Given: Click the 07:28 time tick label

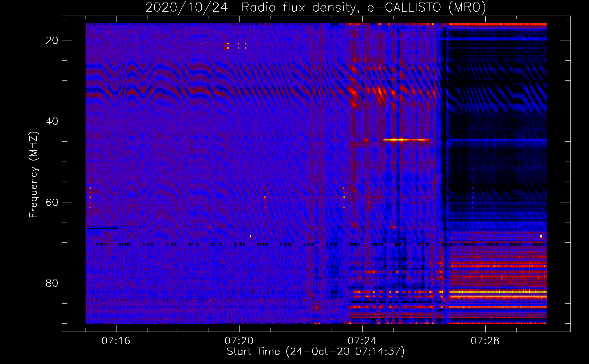Looking at the screenshot, I should click(x=485, y=341).
